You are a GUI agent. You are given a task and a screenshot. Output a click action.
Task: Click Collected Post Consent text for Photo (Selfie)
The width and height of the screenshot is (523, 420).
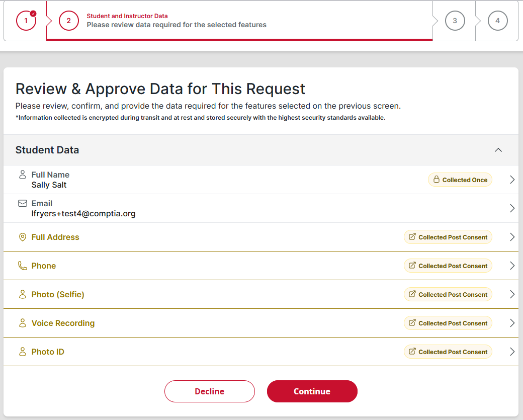coord(453,295)
